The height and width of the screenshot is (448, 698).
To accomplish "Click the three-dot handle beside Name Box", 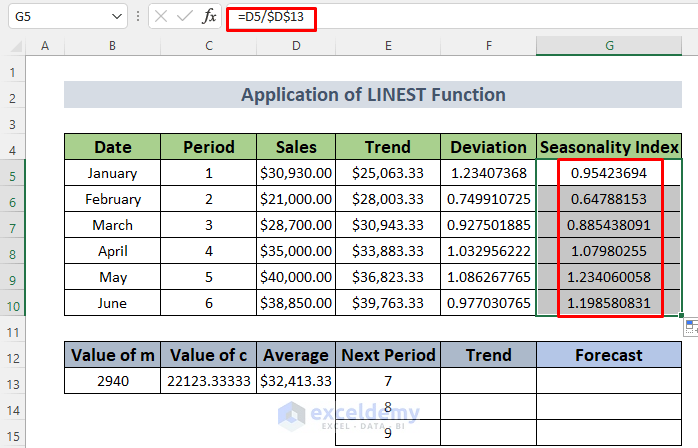I will click(x=136, y=16).
